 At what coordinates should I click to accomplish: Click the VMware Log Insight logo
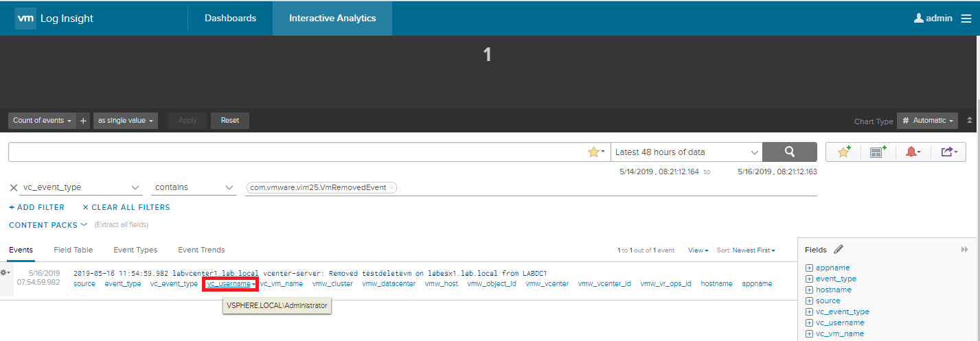54,19
